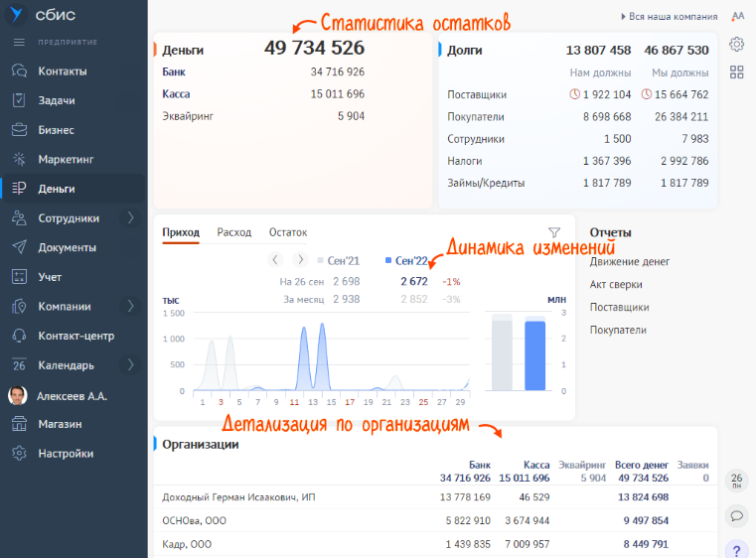
Task: Open Контакты section in sidebar
Action: click(x=62, y=71)
